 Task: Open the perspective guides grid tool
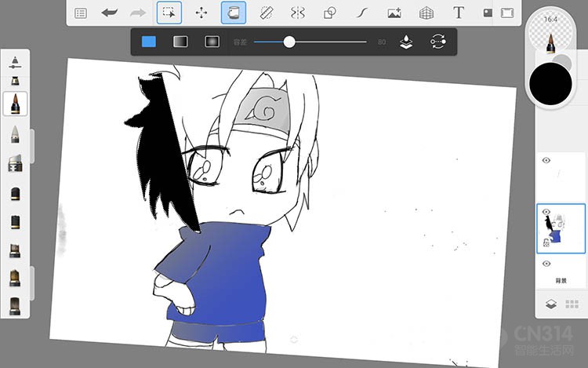(x=426, y=13)
